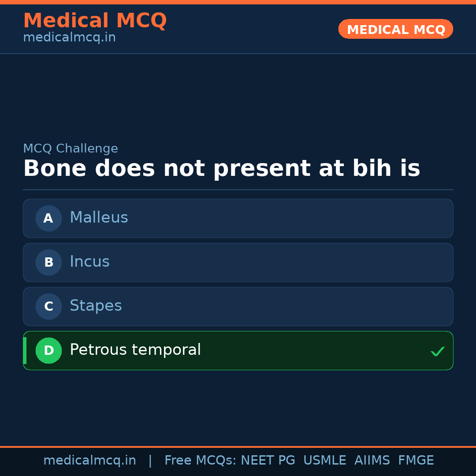The width and height of the screenshot is (476, 476).
Task: Click the letter A circle badge
Action: click(x=48, y=218)
